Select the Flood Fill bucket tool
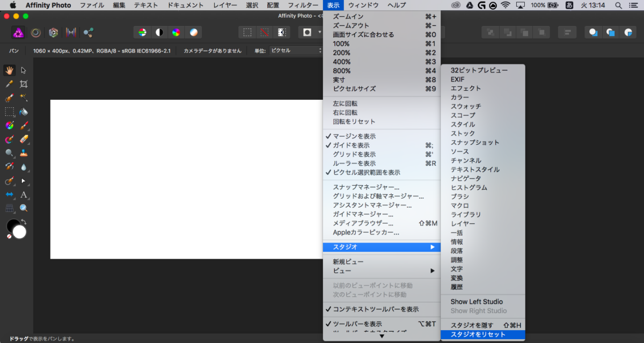This screenshot has height=343, width=644. 24,112
